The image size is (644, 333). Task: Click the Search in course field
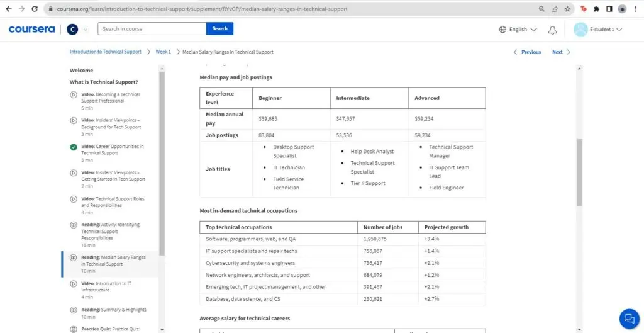point(152,29)
